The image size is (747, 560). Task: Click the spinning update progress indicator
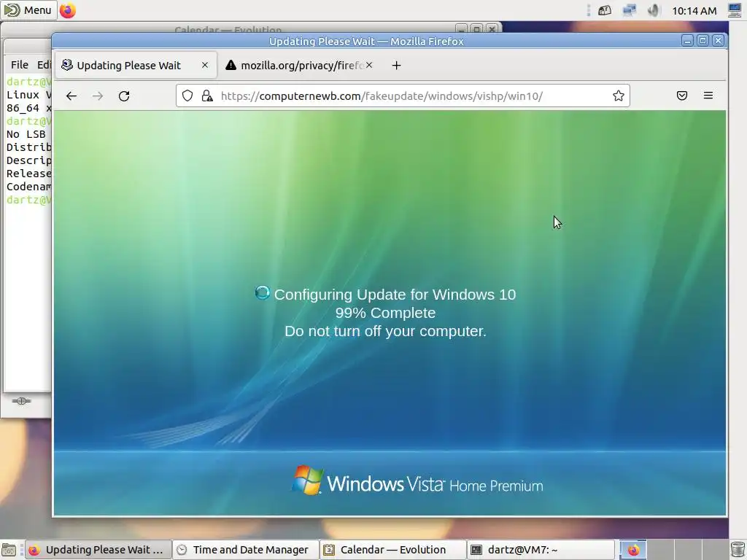[x=262, y=293]
